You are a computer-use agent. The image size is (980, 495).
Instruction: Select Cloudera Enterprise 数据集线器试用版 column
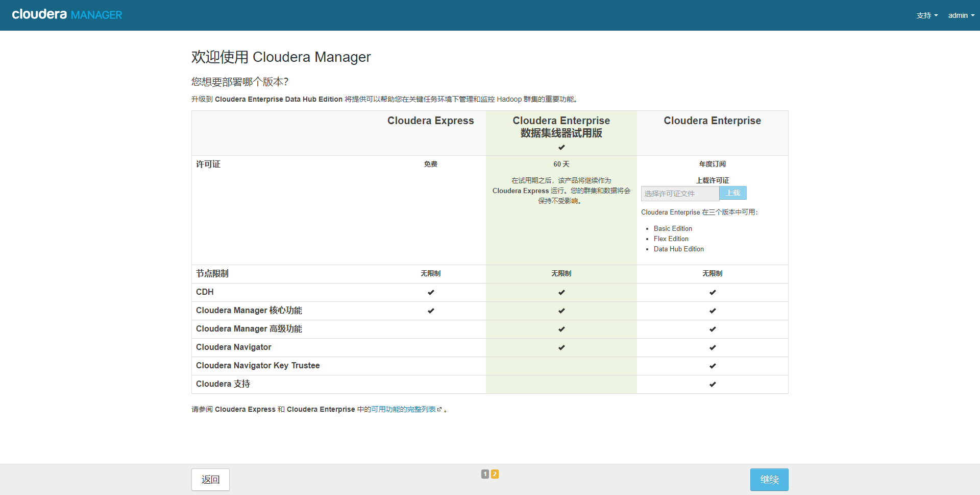pos(561,127)
